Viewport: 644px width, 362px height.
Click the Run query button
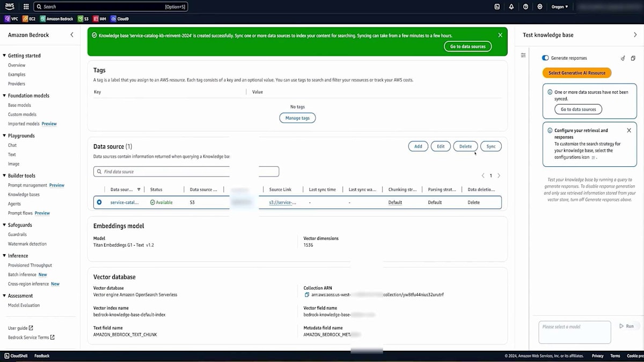pyautogui.click(x=626, y=326)
